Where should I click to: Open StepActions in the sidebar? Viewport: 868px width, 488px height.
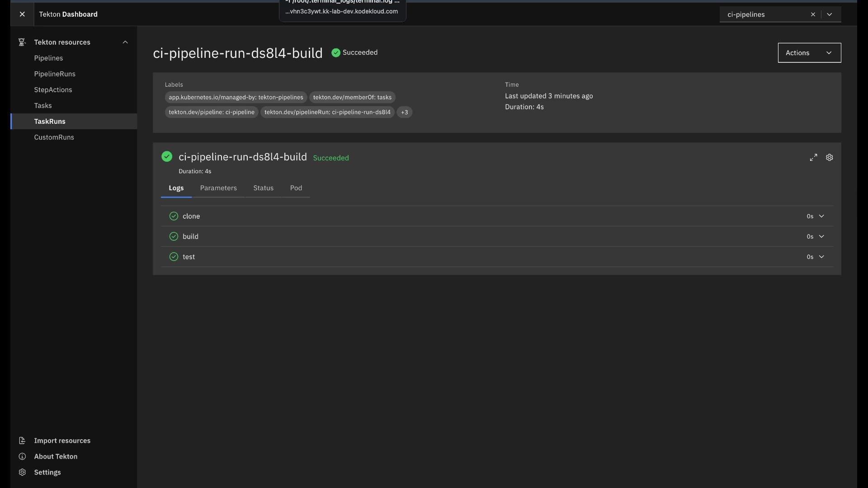(x=53, y=89)
